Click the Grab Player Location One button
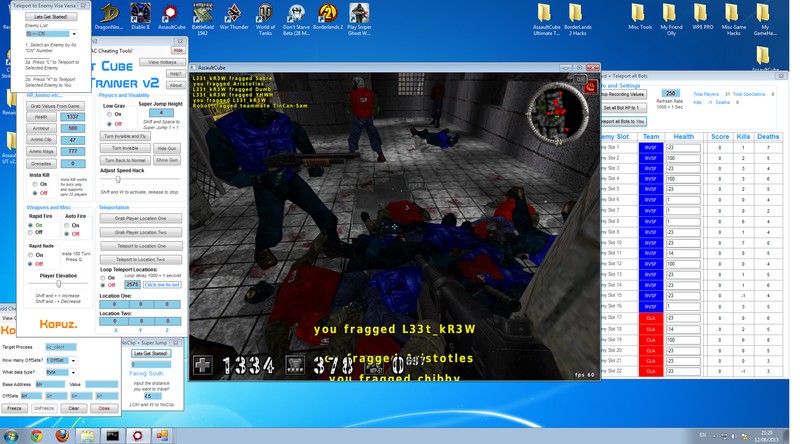This screenshot has height=444, width=800. click(x=141, y=218)
